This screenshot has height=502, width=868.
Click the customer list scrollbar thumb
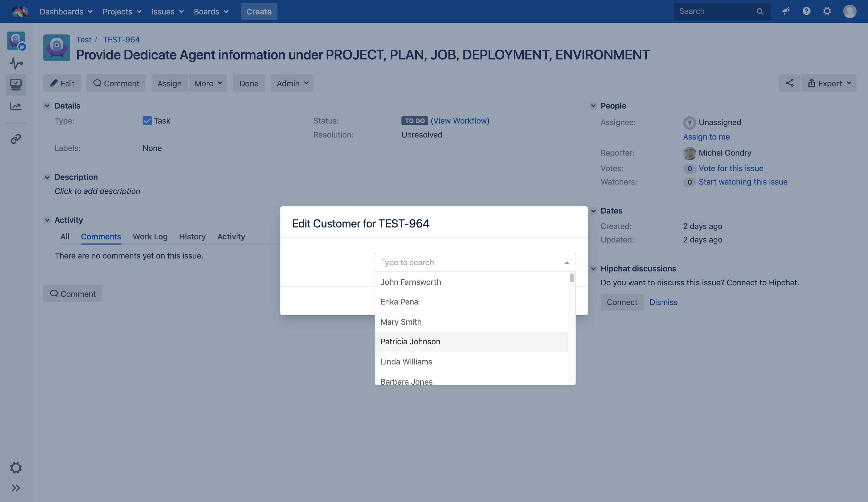572,278
